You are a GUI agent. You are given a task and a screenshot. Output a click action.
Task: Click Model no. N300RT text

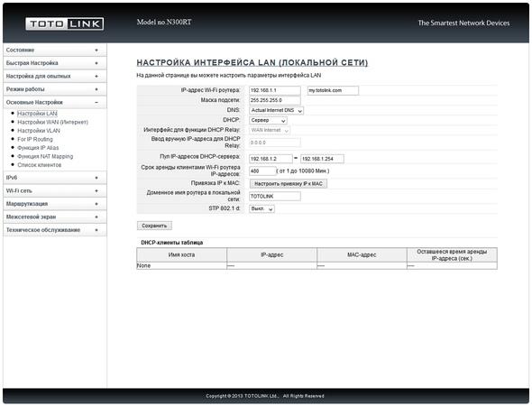click(x=164, y=22)
